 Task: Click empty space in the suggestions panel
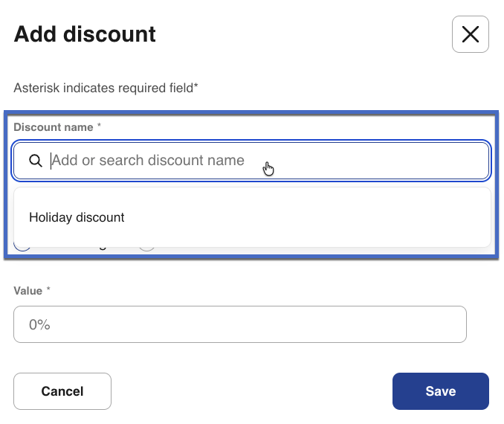point(335,217)
